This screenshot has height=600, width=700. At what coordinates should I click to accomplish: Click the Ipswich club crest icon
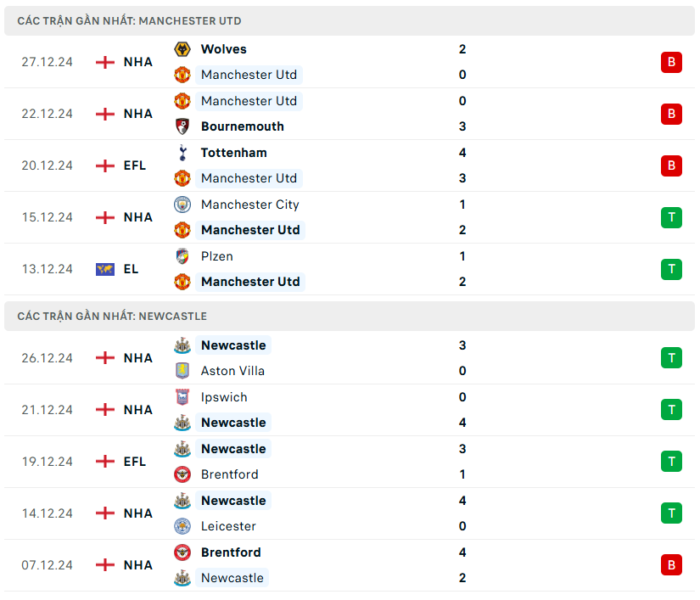point(182,397)
